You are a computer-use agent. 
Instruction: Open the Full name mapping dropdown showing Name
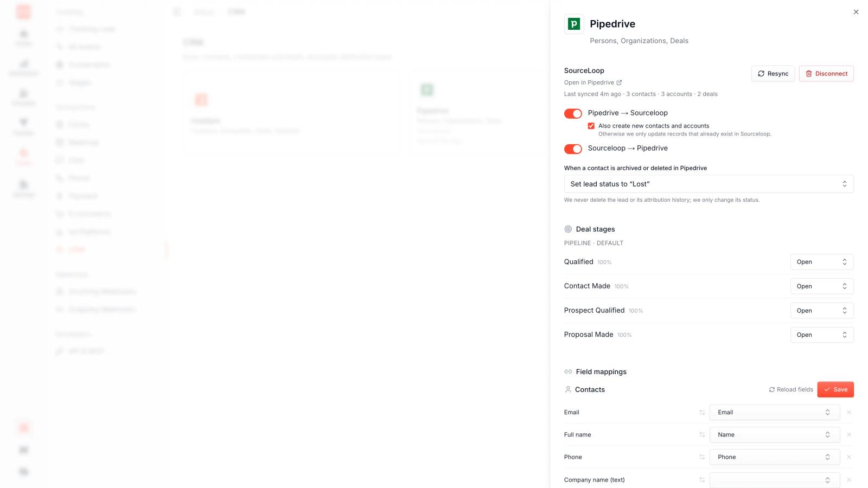775,435
